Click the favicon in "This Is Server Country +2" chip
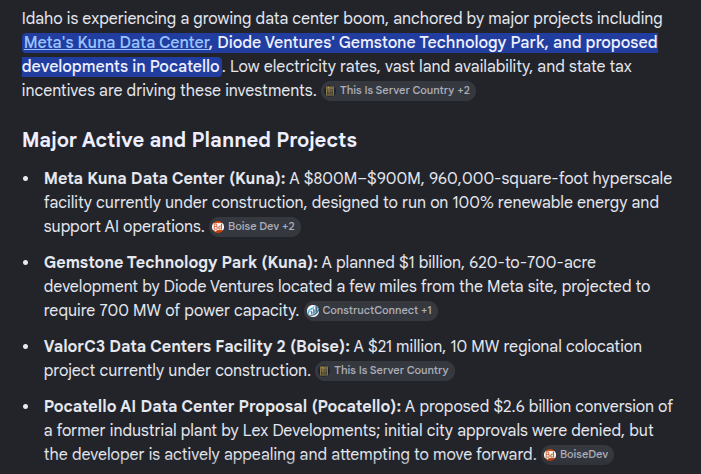 [330, 91]
